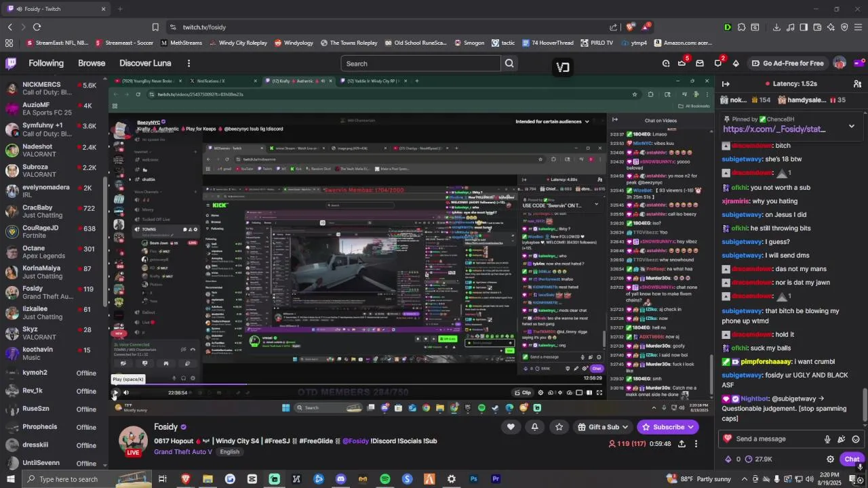Click the Brave Shields lion icon
The width and height of the screenshot is (868, 488).
(x=630, y=27)
